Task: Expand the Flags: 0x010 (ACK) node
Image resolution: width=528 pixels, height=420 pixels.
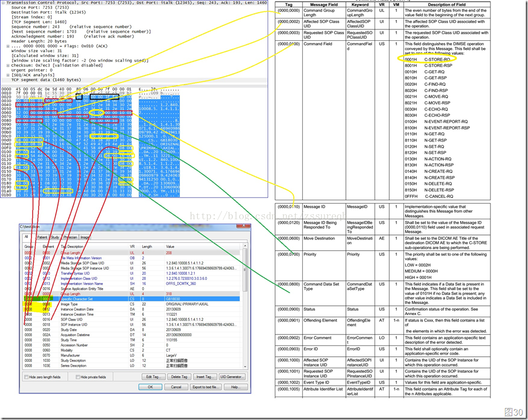Action: click(x=8, y=46)
